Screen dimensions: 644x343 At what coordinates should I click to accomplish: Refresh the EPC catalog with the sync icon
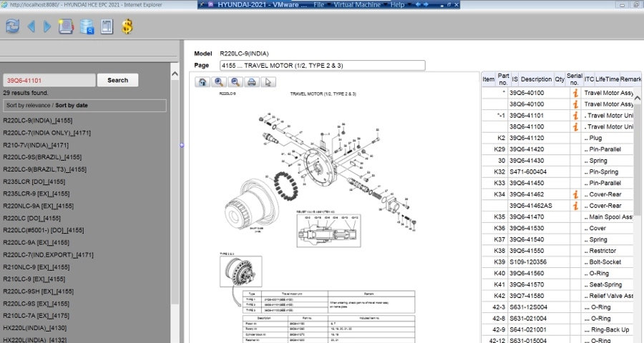[12, 26]
